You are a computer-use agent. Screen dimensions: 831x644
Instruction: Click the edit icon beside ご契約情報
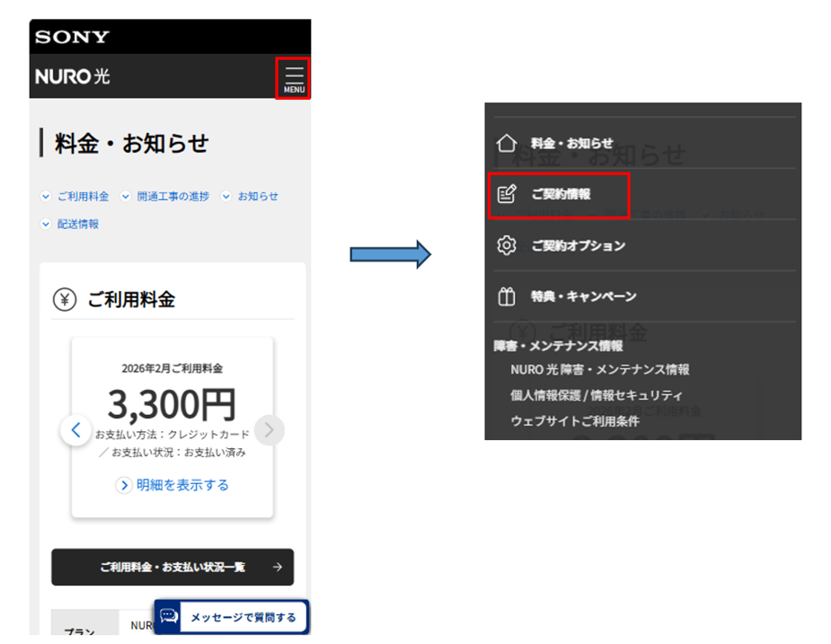coord(507,194)
